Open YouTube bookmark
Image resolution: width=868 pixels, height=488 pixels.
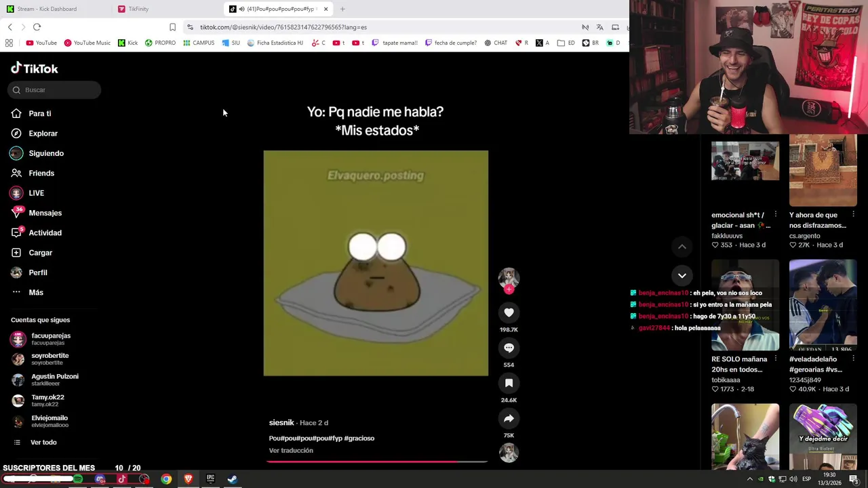[x=41, y=43]
